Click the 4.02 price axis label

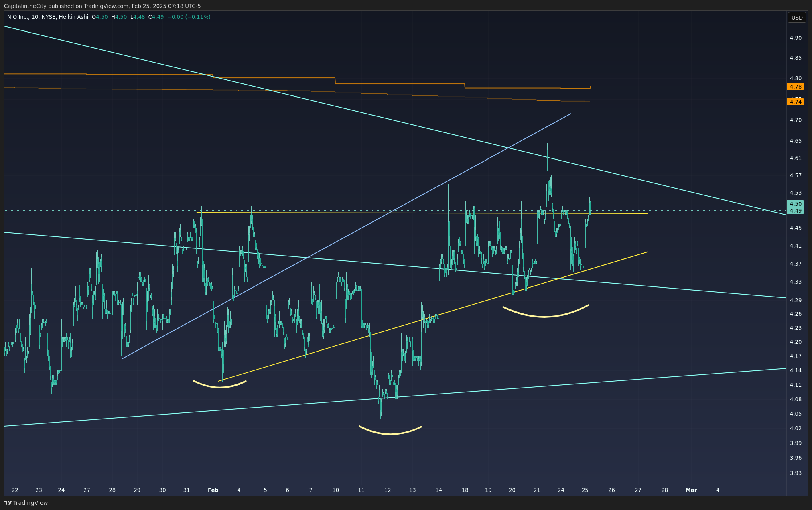[x=796, y=428]
